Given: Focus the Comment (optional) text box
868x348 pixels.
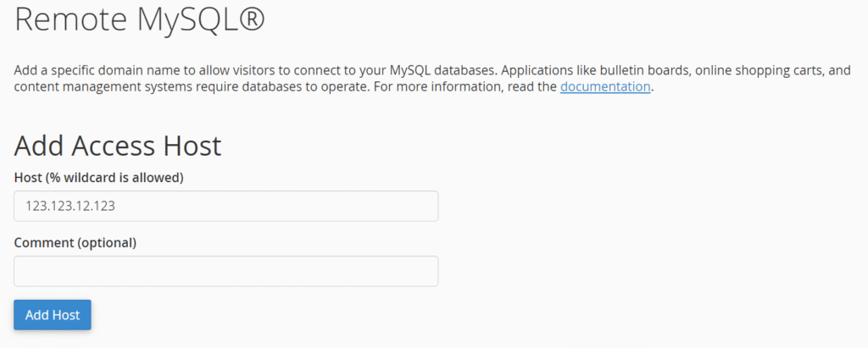Looking at the screenshot, I should click(x=225, y=271).
